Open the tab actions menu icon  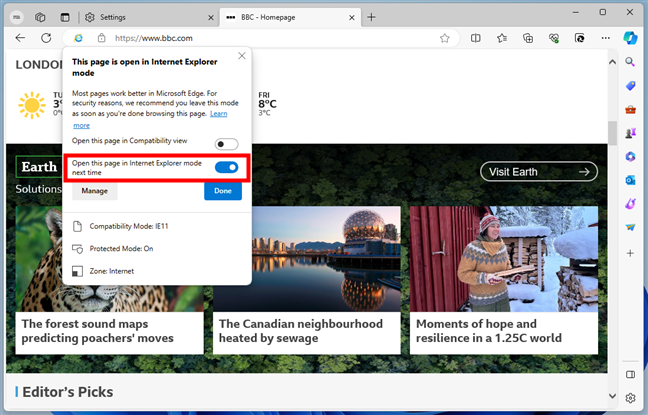[x=65, y=17]
